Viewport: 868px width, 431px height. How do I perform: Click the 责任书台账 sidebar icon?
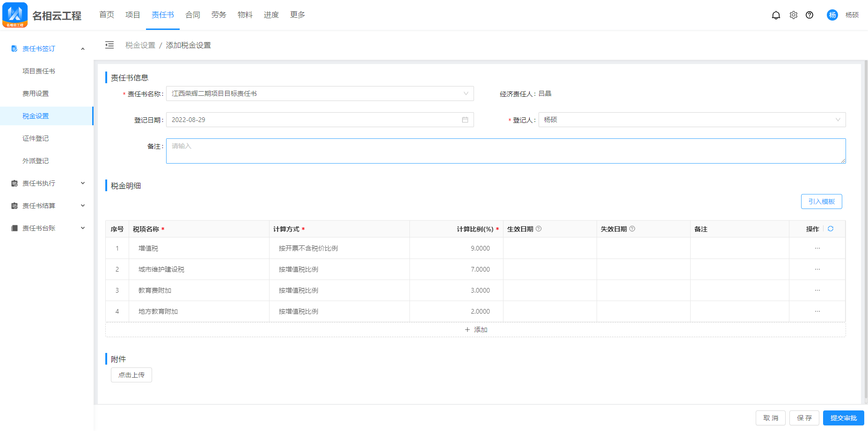pyautogui.click(x=14, y=228)
